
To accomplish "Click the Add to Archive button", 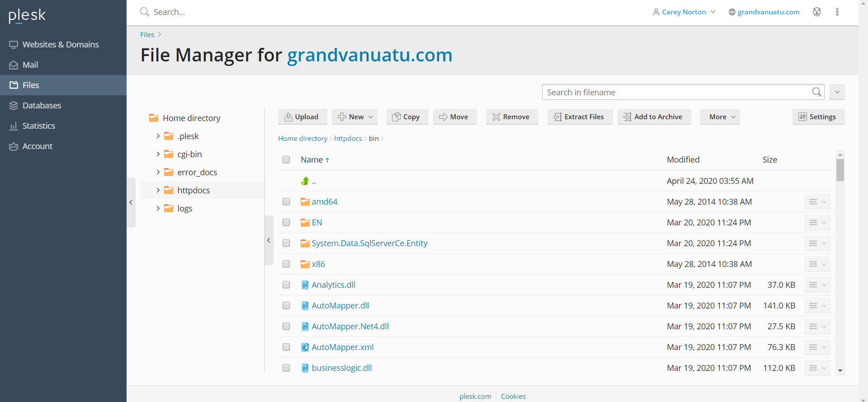I will tap(653, 117).
